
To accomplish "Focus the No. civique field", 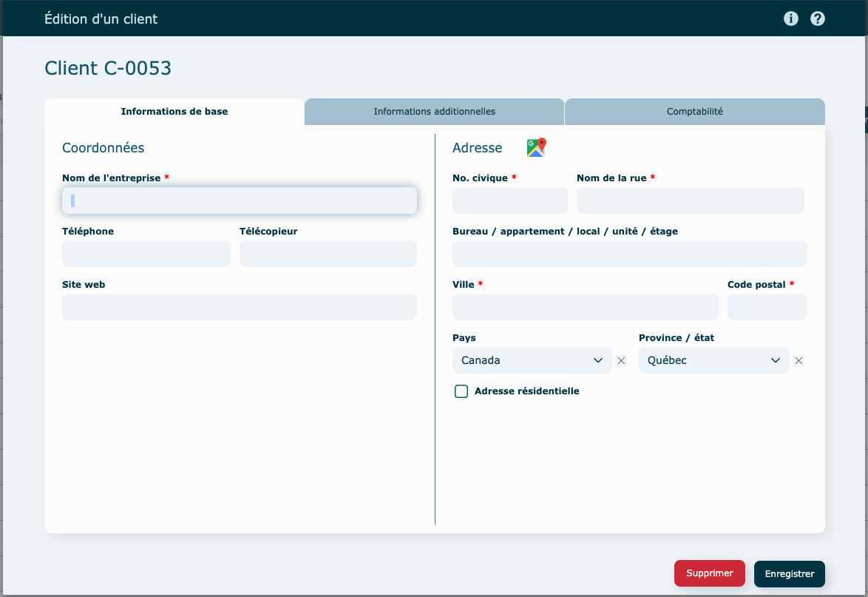I will pyautogui.click(x=509, y=200).
